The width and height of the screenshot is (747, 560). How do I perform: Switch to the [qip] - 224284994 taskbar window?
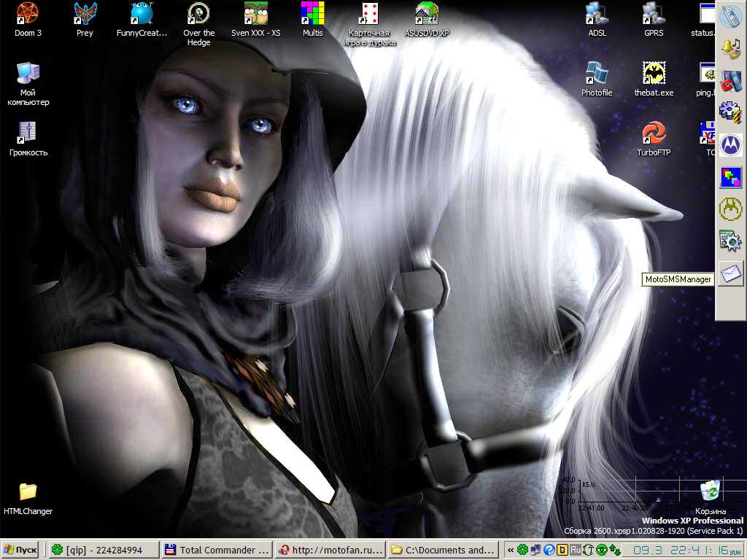tap(104, 550)
